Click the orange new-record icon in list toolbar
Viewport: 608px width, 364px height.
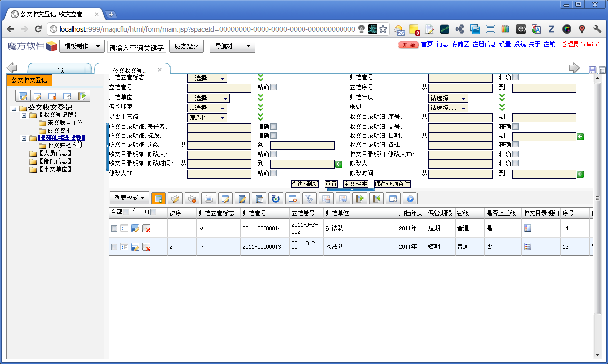click(x=158, y=198)
